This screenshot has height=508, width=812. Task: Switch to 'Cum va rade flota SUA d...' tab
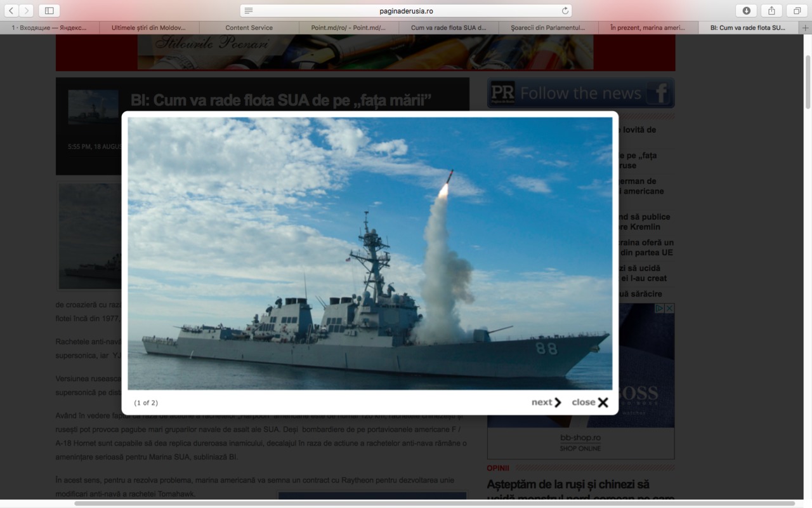pos(449,28)
